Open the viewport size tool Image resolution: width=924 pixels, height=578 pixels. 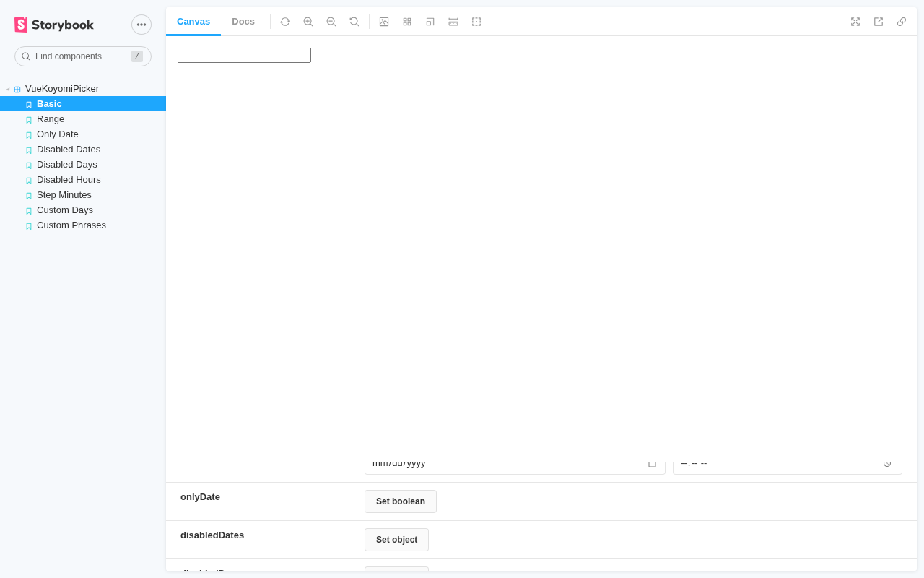coord(430,22)
